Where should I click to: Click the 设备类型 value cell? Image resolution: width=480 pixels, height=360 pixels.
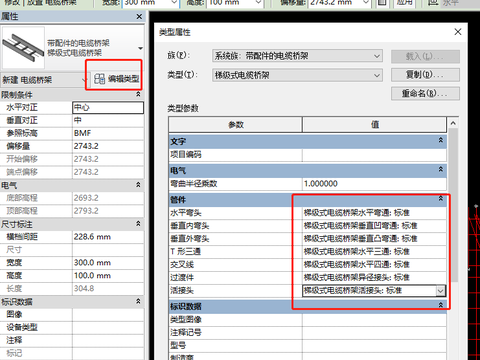[x=108, y=327]
